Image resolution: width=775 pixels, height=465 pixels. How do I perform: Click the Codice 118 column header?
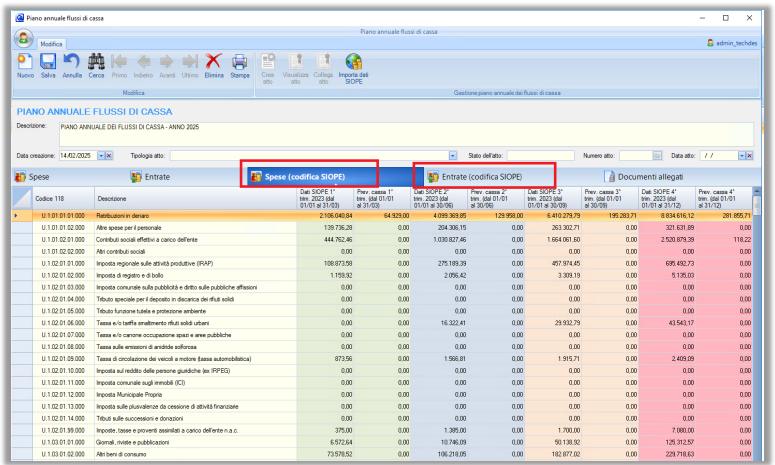coord(52,198)
